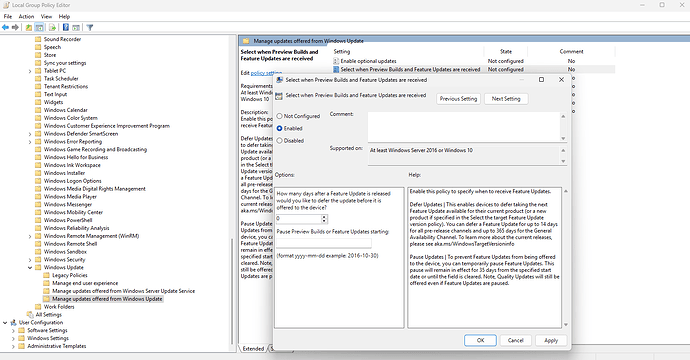Decrease the deferral days with down spinner
Image resolution: width=690 pixels, height=360 pixels.
pyautogui.click(x=324, y=221)
